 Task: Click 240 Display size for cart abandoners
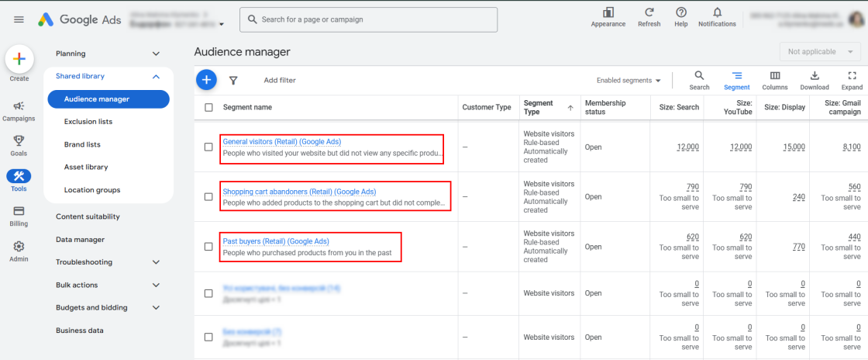(799, 196)
